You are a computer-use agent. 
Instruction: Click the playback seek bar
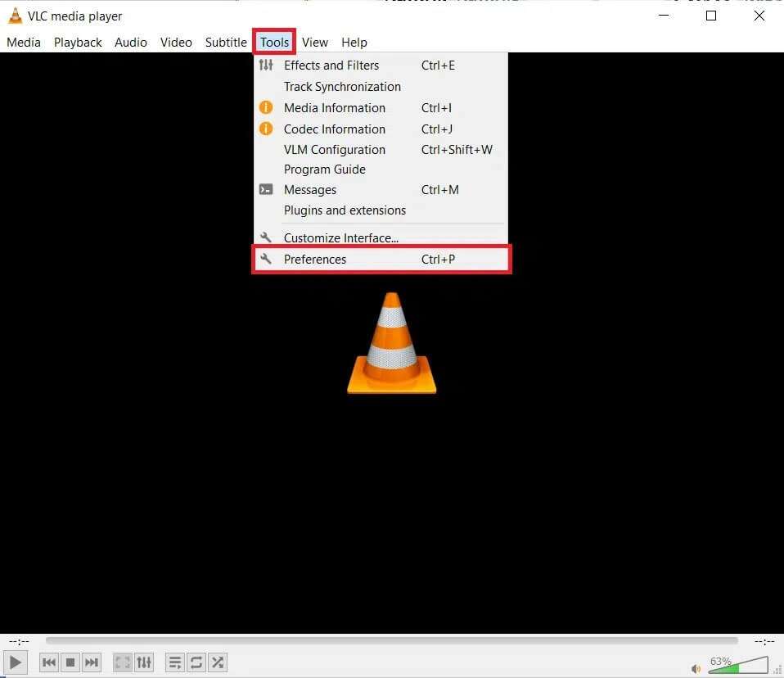[x=391, y=640]
